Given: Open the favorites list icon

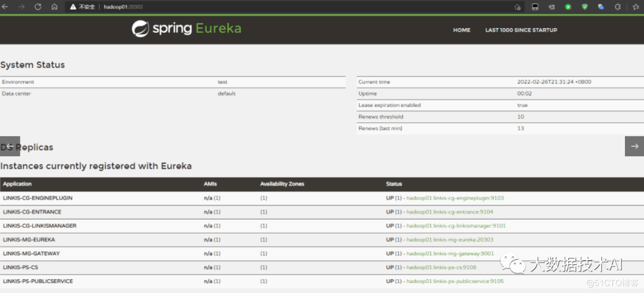Looking at the screenshot, I should 636,7.
